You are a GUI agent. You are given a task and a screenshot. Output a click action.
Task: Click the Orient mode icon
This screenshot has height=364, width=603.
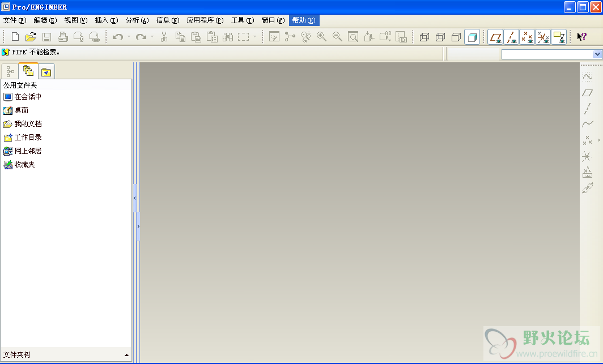(x=305, y=37)
